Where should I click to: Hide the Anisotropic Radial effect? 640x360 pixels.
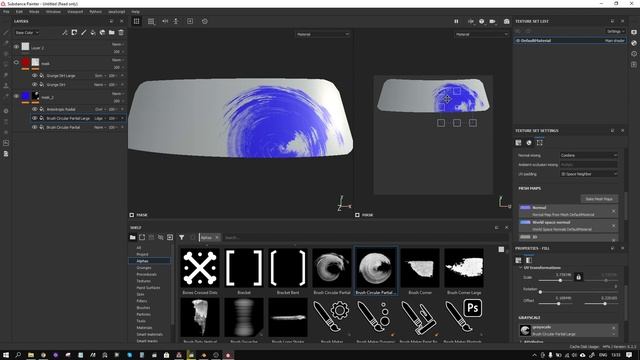[35, 109]
